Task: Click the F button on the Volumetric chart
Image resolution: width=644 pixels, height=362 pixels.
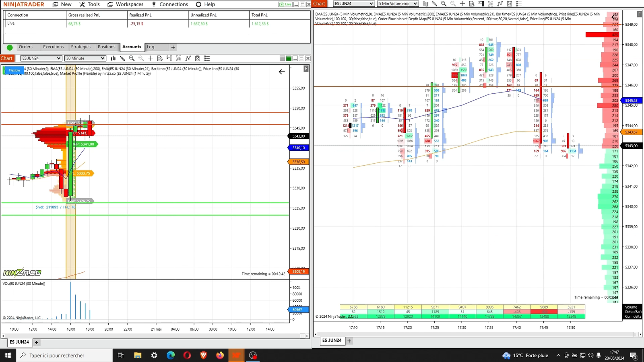Action: coord(639,14)
